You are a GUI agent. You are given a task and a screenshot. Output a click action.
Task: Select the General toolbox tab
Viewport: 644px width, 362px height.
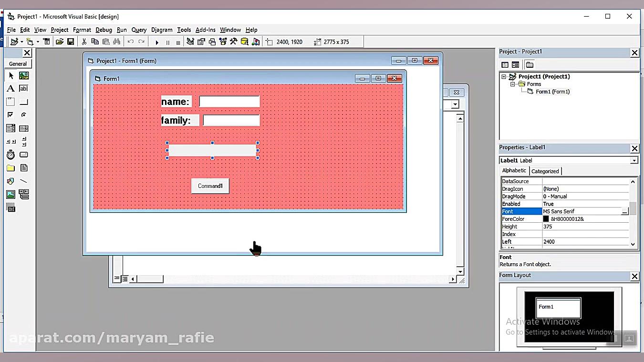click(18, 64)
